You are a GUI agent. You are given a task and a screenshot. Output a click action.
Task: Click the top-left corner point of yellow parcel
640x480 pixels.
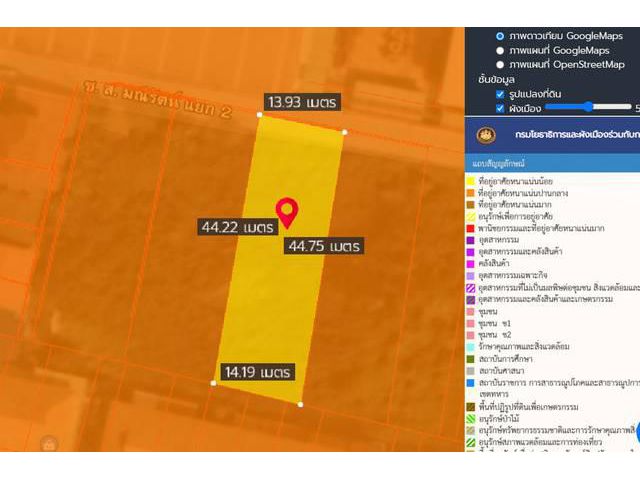260,115
